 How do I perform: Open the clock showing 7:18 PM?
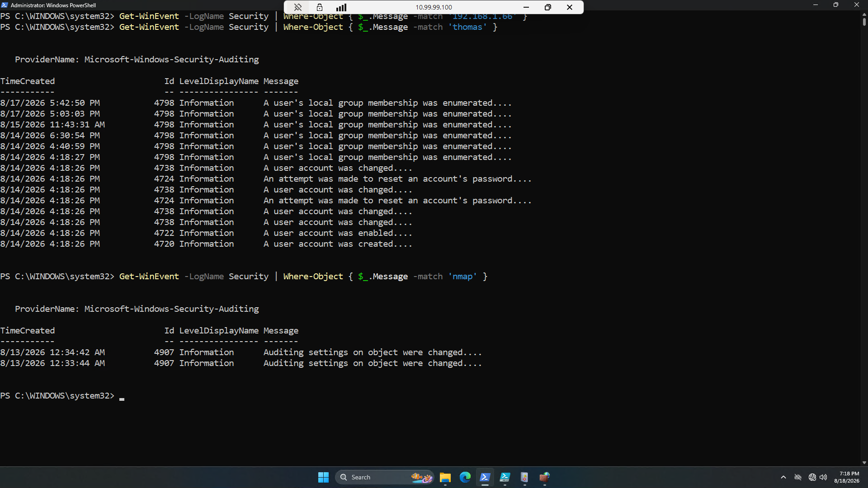(847, 477)
